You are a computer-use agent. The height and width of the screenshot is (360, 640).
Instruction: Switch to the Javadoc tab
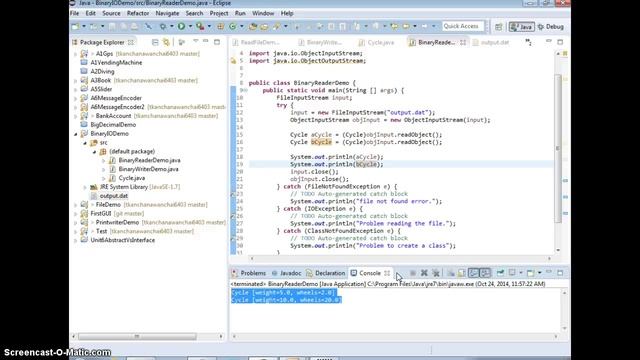point(287,273)
